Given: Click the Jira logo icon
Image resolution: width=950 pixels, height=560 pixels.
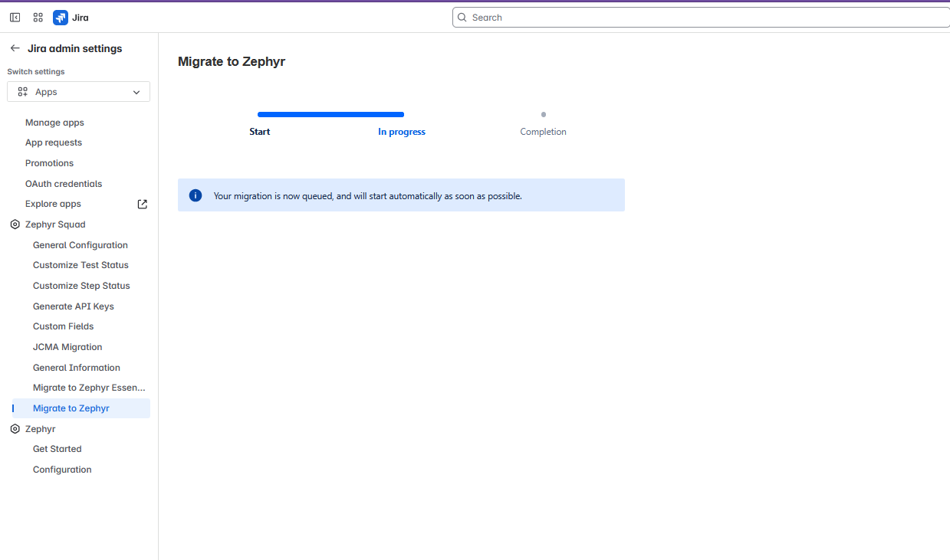Looking at the screenshot, I should pos(61,17).
